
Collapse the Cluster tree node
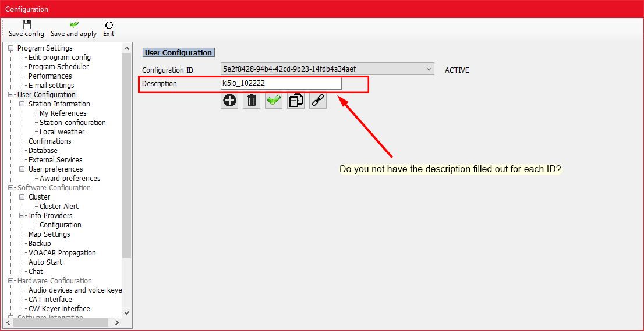tap(22, 197)
